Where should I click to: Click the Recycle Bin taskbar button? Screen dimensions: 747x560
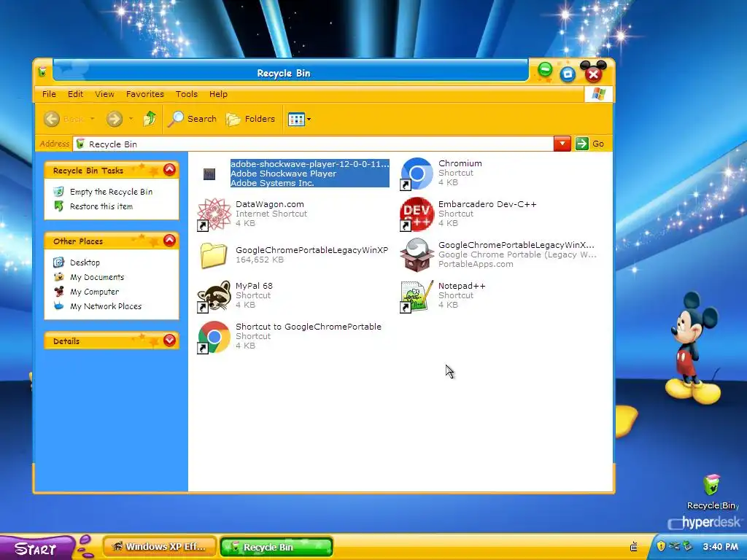coord(276,547)
